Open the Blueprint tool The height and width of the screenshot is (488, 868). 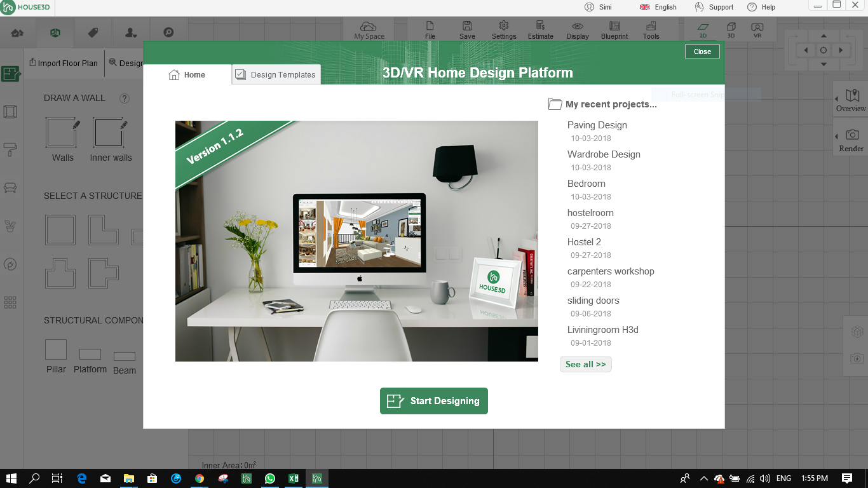coord(614,30)
